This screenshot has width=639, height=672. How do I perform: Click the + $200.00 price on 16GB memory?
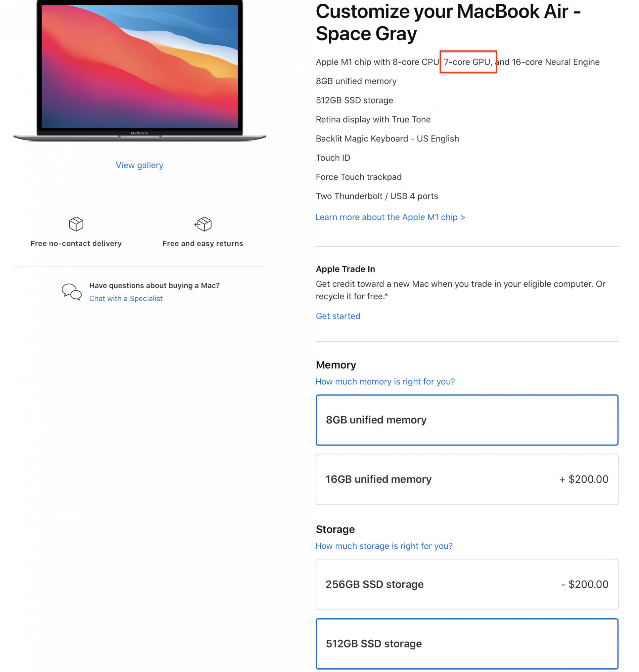584,479
